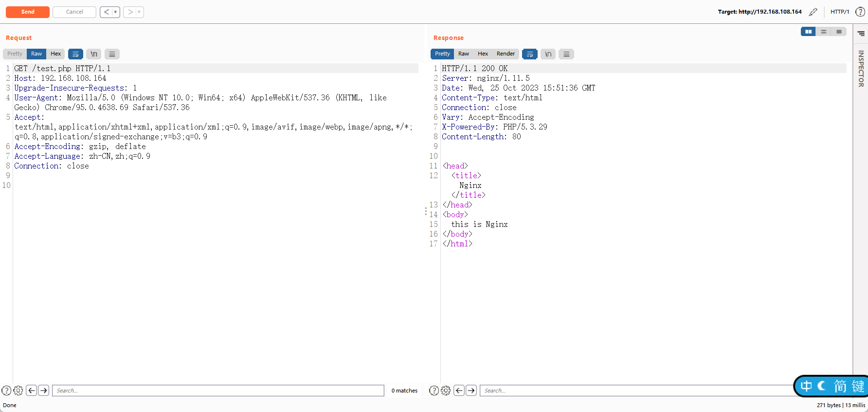Click the Content-Length: 80 header

(x=481, y=136)
